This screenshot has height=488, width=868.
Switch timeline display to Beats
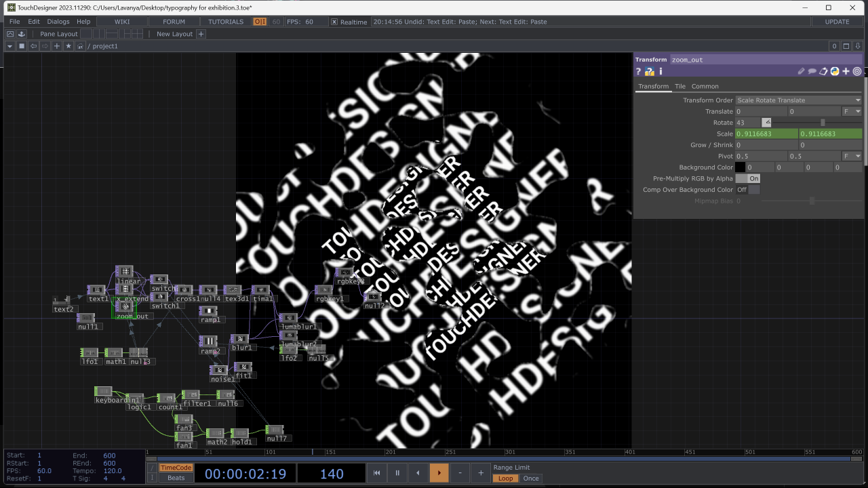pos(176,478)
